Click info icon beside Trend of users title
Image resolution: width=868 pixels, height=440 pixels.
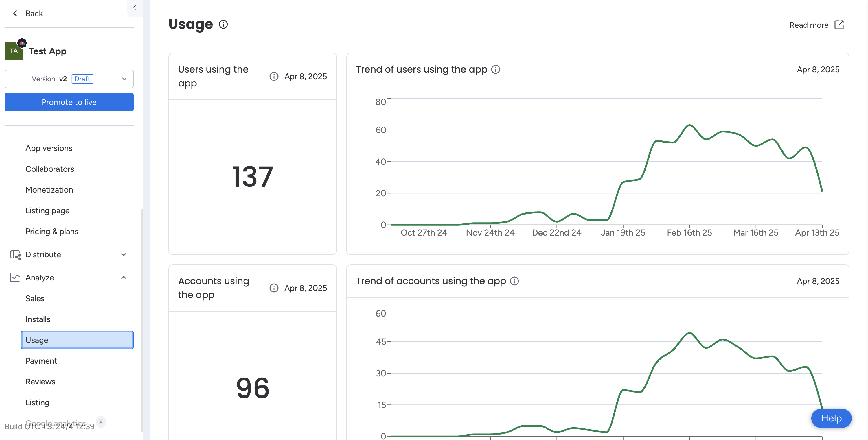[x=495, y=69]
